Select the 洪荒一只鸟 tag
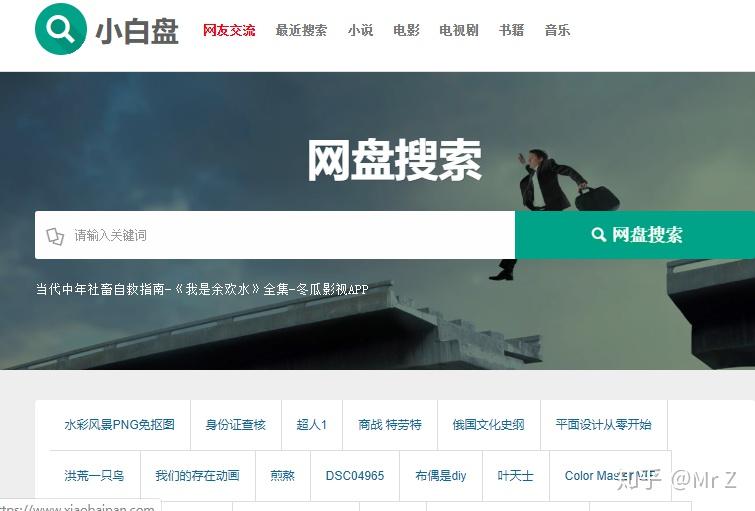 (x=94, y=476)
